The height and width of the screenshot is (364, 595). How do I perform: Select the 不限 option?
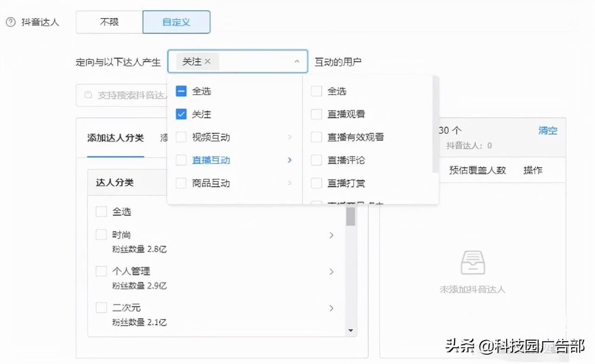point(109,22)
